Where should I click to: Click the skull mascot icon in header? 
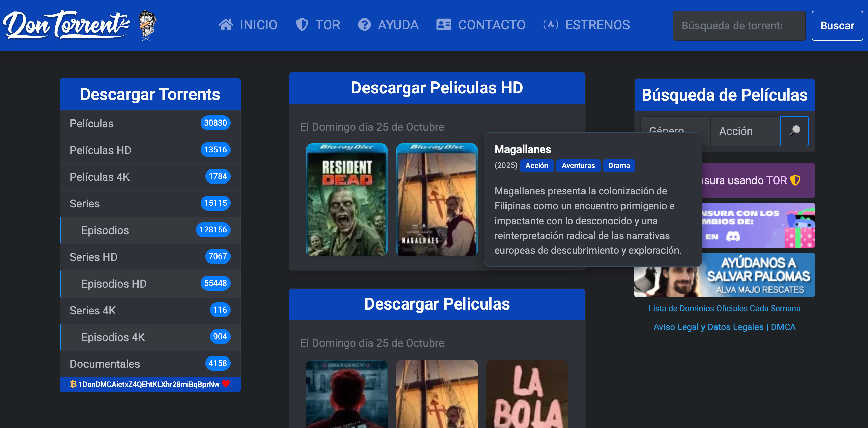point(148,25)
